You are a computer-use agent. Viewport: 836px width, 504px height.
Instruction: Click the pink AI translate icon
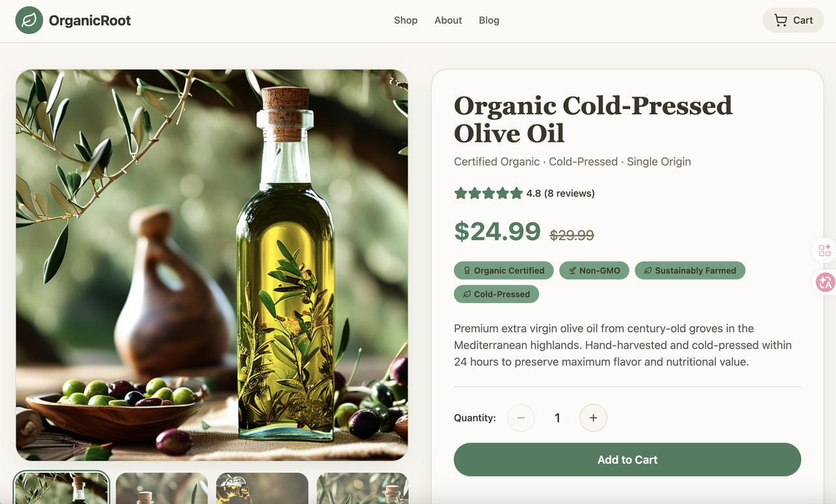[x=825, y=282]
